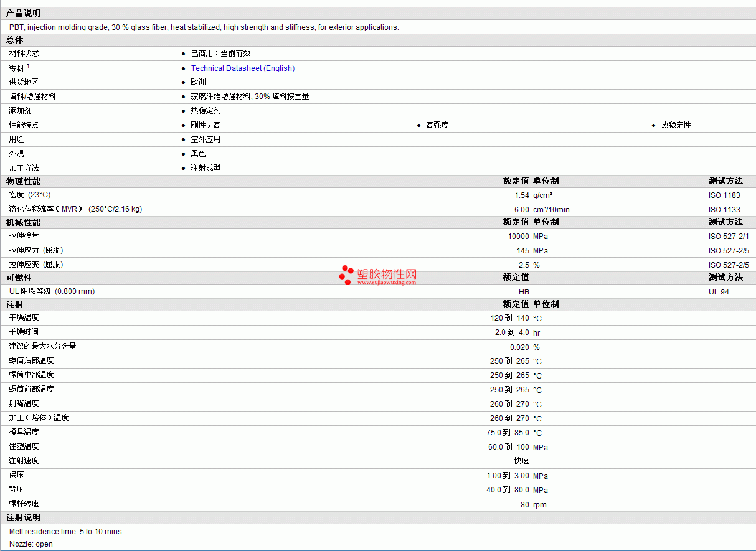Select the tensile stress value 145
This screenshot has height=551, width=756.
[x=523, y=251]
